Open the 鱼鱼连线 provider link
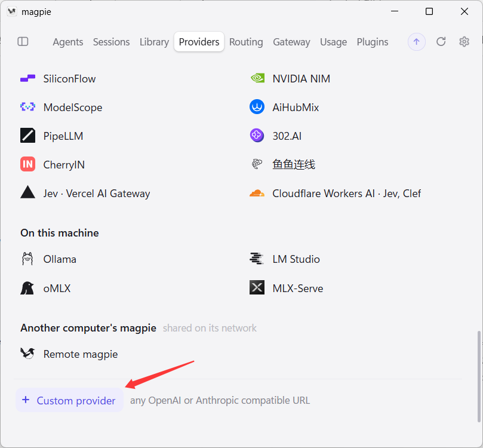Viewport: 483px width, 448px height. (x=294, y=164)
